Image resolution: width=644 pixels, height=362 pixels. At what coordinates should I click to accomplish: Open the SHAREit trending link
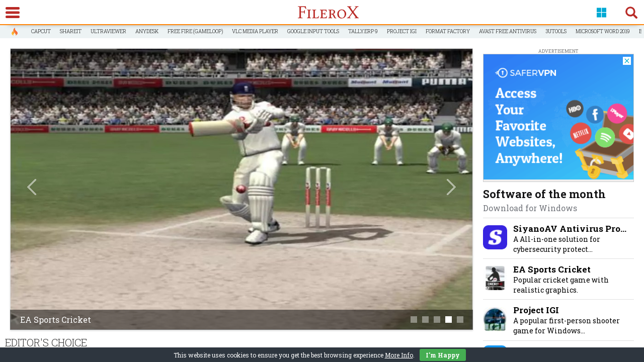(x=70, y=32)
